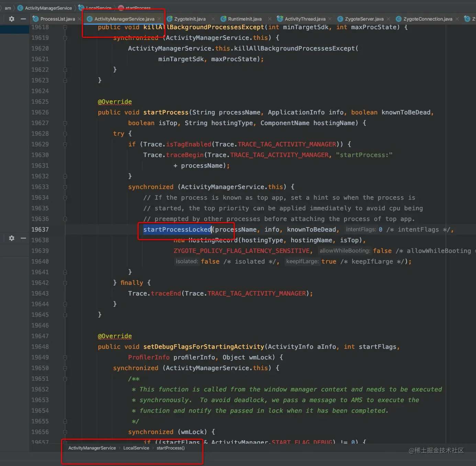Click the RuntimeInit.java tab class icon
Image resolution: width=476 pixels, height=466 pixels.
[223, 19]
